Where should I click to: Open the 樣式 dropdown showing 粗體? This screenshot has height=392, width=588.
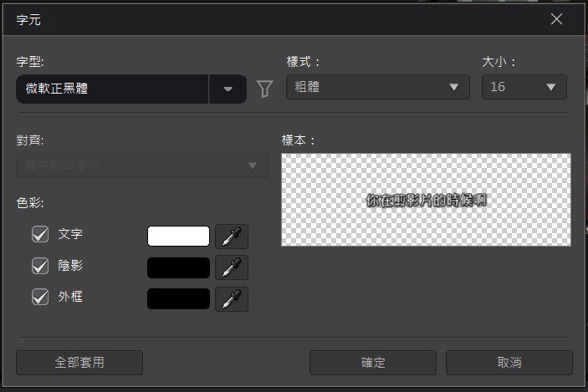click(x=377, y=87)
